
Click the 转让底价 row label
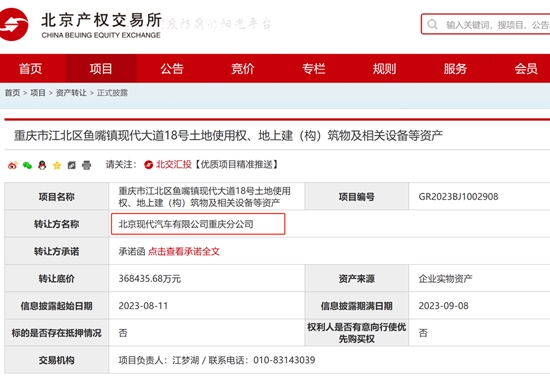tap(56, 279)
